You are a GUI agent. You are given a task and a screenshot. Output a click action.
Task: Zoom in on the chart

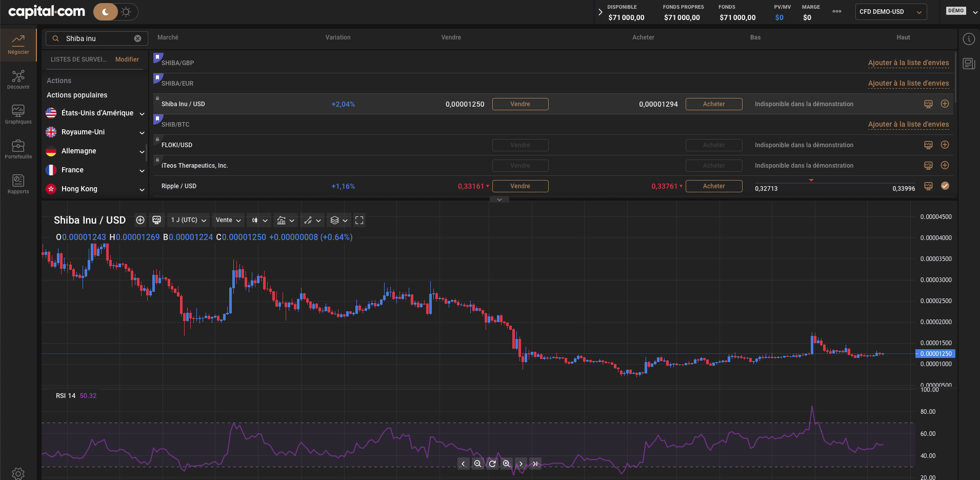click(507, 464)
